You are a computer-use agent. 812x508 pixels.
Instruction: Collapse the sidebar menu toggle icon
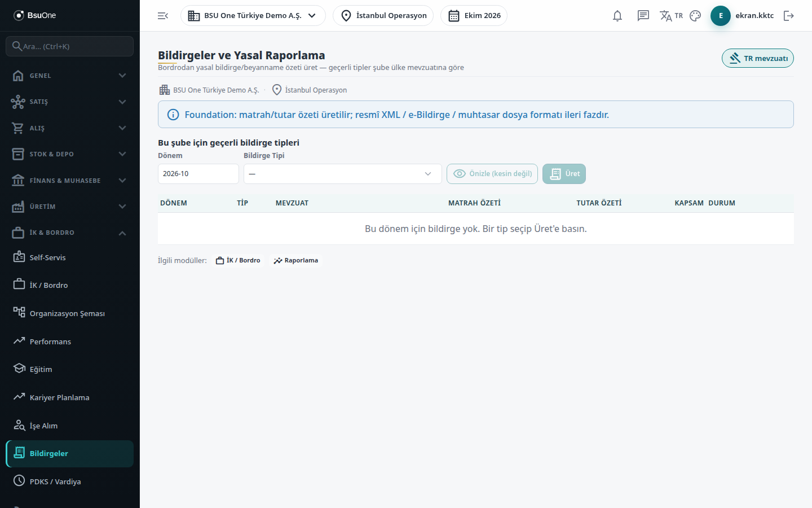click(x=163, y=16)
